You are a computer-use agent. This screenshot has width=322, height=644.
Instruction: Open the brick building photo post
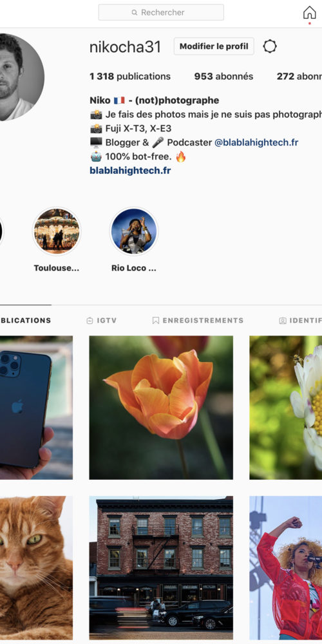161,567
